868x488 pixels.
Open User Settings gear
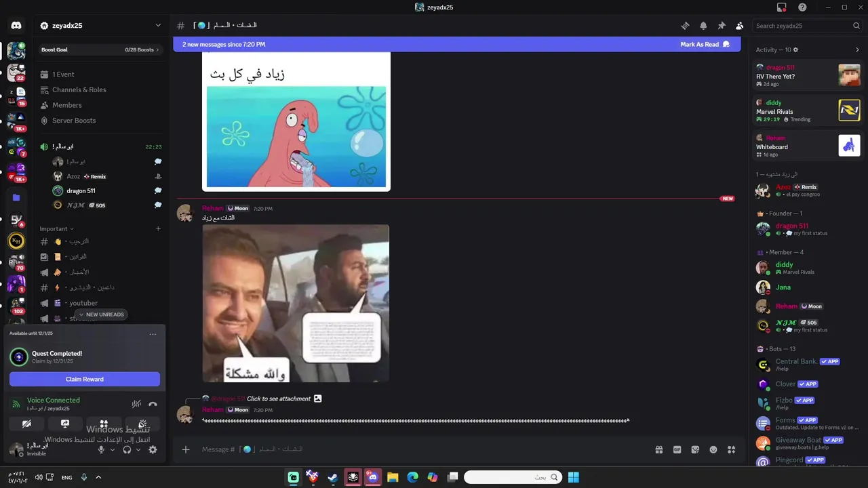(x=153, y=449)
